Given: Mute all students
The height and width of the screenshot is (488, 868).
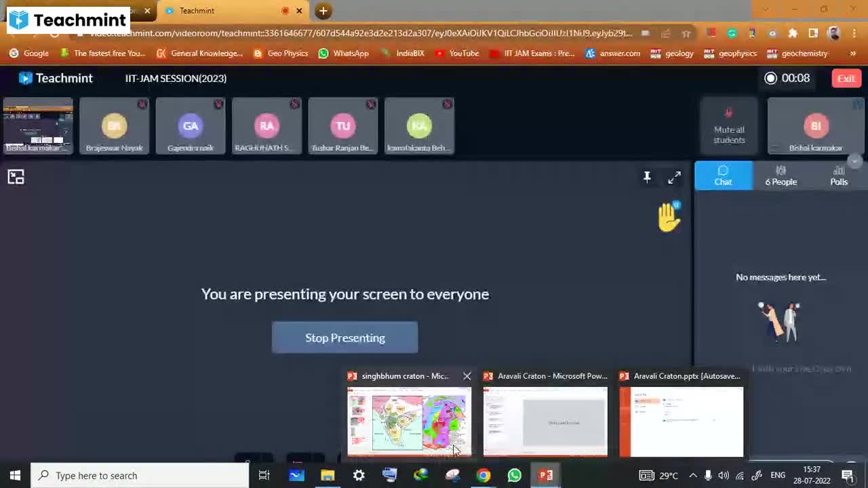Looking at the screenshot, I should (x=729, y=126).
